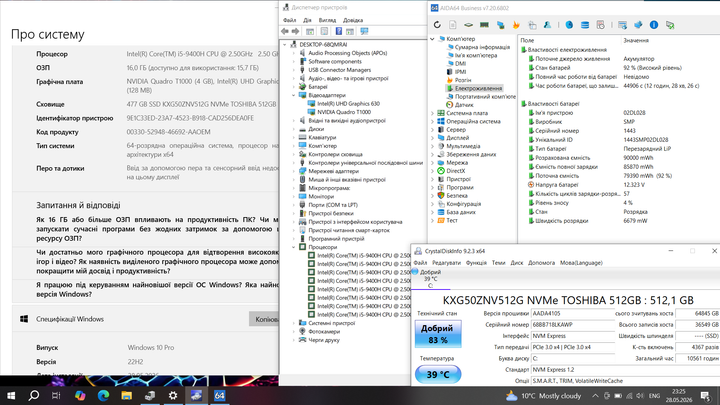This screenshot has width=720, height=405.
Task: Open taskbar Search magnifier
Action: click(34, 395)
